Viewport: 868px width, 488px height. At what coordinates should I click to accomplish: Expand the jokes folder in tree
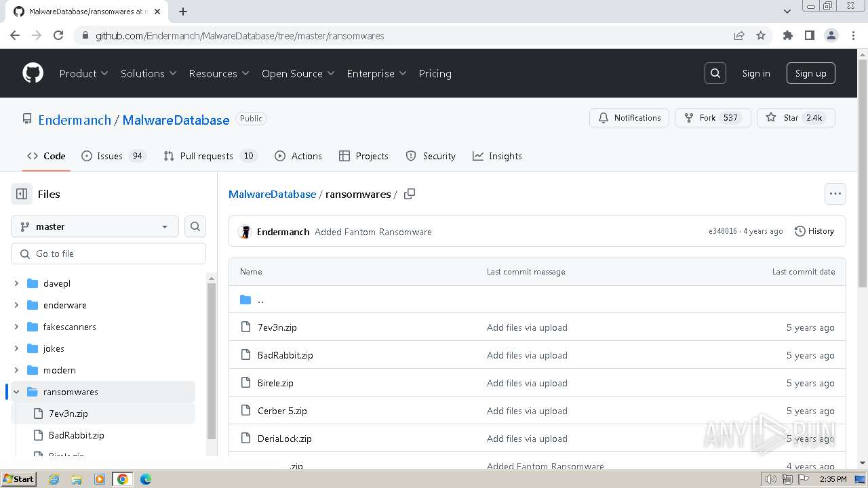coord(16,348)
